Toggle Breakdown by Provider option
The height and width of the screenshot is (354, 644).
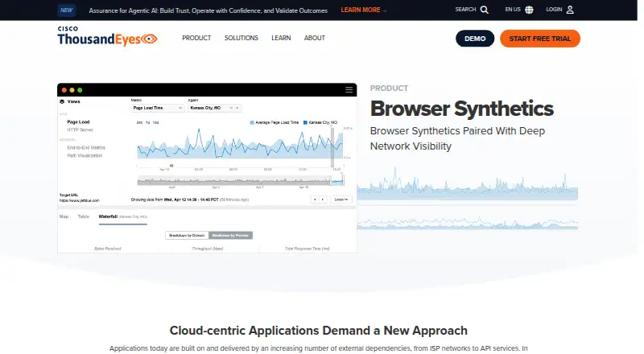(230, 235)
